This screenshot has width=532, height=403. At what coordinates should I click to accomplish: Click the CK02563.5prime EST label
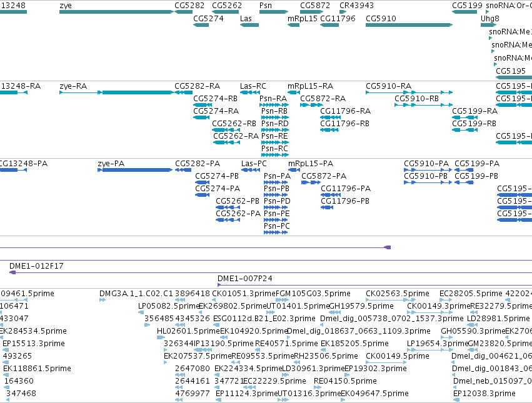398,294
